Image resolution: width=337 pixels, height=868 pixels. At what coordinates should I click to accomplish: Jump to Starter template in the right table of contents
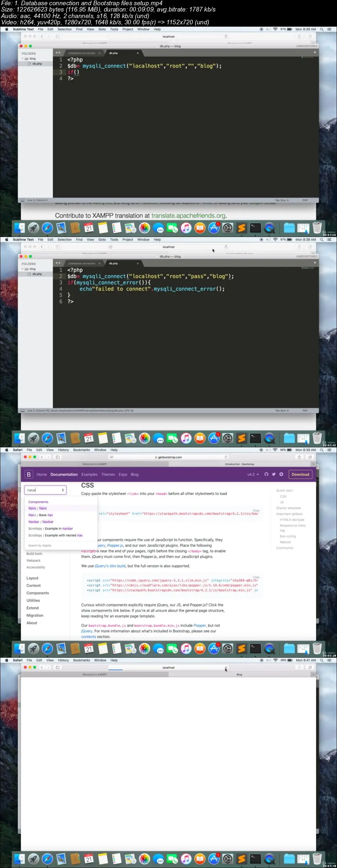click(289, 508)
